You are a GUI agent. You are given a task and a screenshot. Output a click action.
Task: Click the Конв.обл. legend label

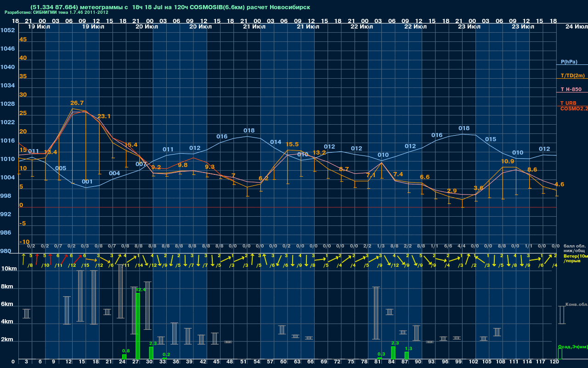point(576,305)
